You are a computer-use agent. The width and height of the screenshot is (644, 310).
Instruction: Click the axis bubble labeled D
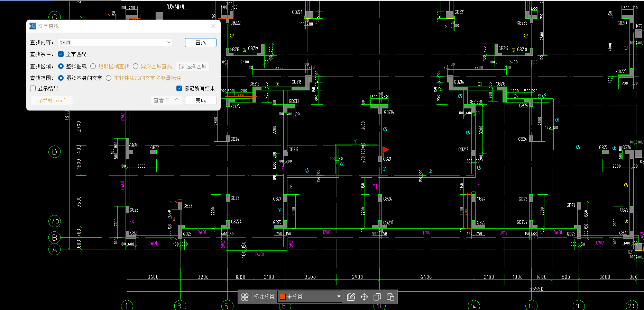pyautogui.click(x=55, y=152)
